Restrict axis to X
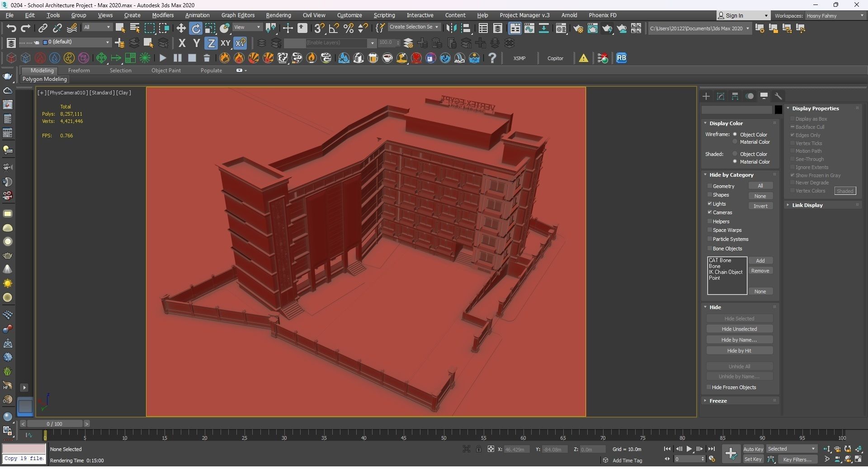This screenshot has width=868, height=470. click(x=182, y=43)
